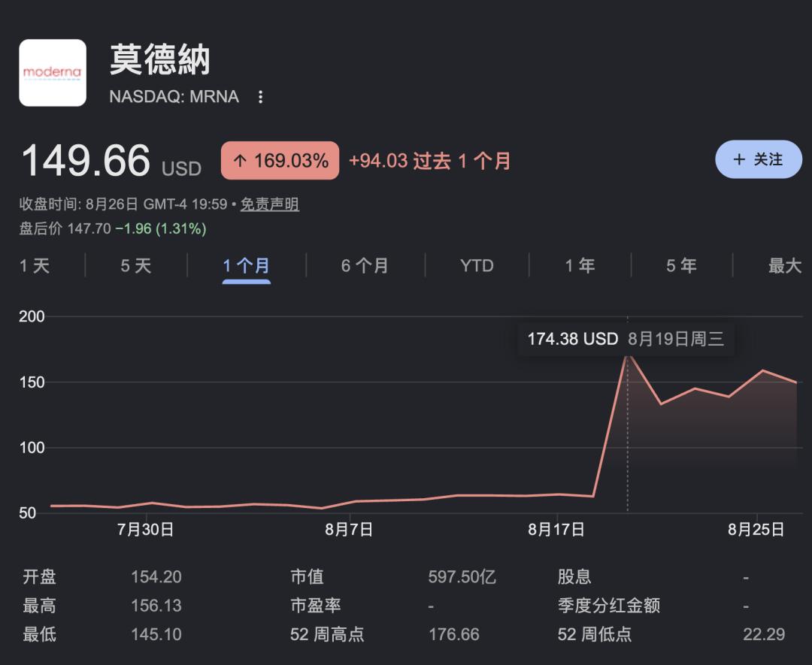
Task: Click the 7月30日 x-axis date label
Action: pyautogui.click(x=146, y=530)
